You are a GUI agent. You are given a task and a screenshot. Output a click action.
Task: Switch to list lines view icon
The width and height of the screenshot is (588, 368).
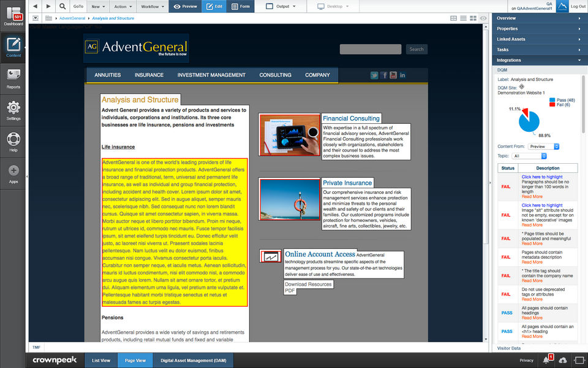click(464, 18)
